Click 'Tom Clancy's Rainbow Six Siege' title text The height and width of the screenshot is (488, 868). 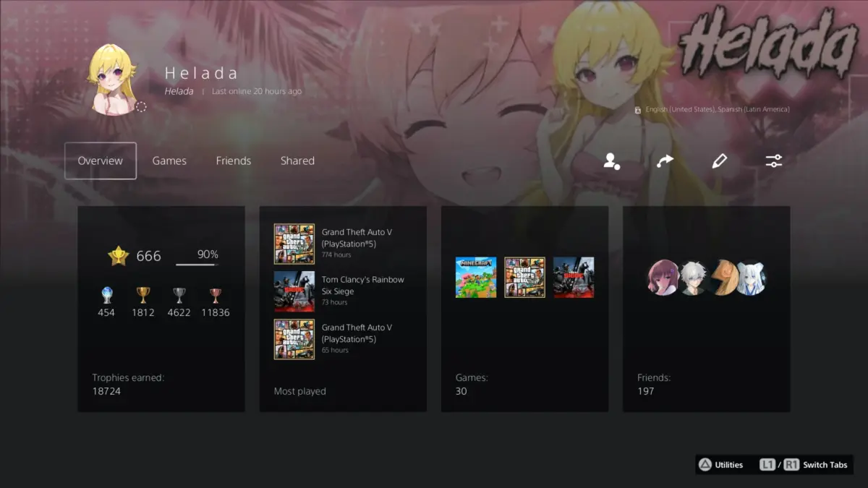coord(363,286)
